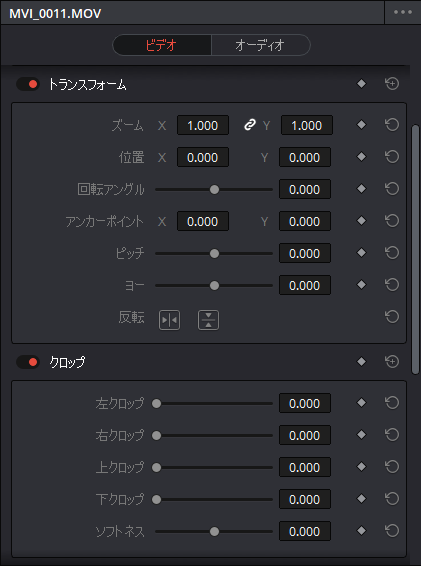Reset the 反転 flip setting

click(x=392, y=317)
